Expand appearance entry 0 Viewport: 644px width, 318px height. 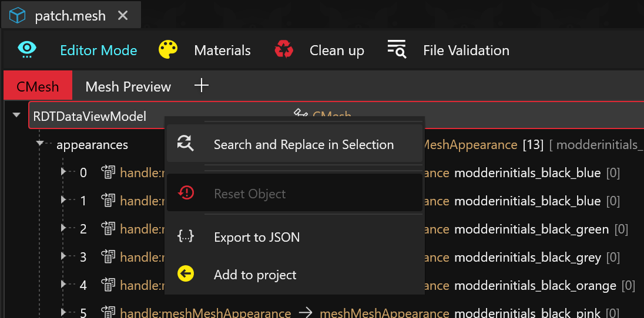[x=64, y=172]
